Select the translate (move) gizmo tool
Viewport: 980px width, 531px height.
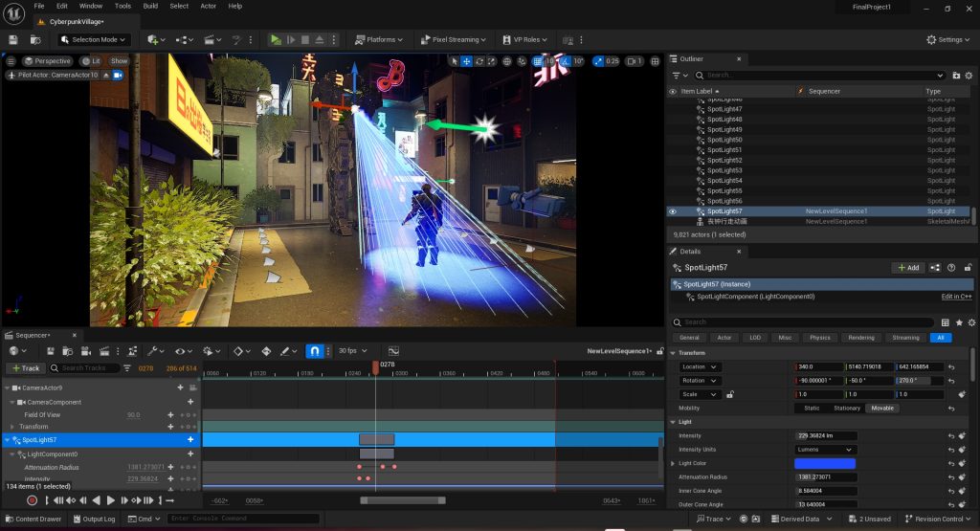(466, 61)
